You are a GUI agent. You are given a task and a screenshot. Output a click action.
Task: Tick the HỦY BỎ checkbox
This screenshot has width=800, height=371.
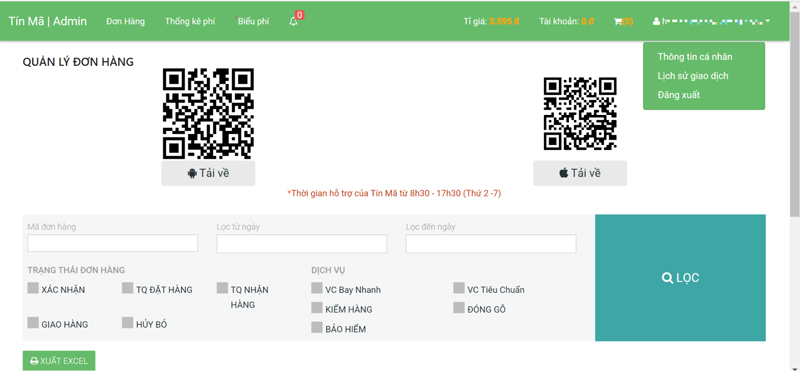coord(128,323)
